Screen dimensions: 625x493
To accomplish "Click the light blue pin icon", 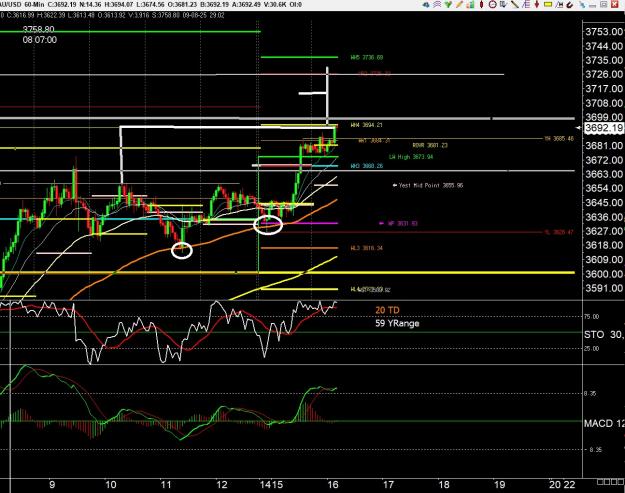I will pyautogui.click(x=583, y=5).
